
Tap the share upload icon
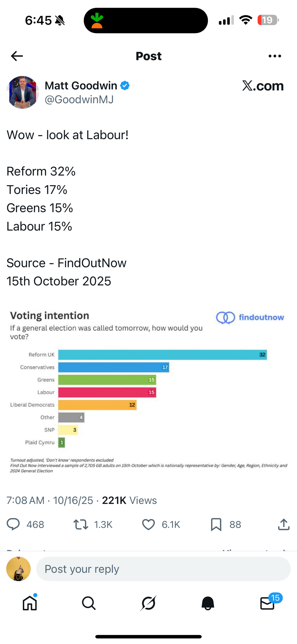[x=283, y=524]
